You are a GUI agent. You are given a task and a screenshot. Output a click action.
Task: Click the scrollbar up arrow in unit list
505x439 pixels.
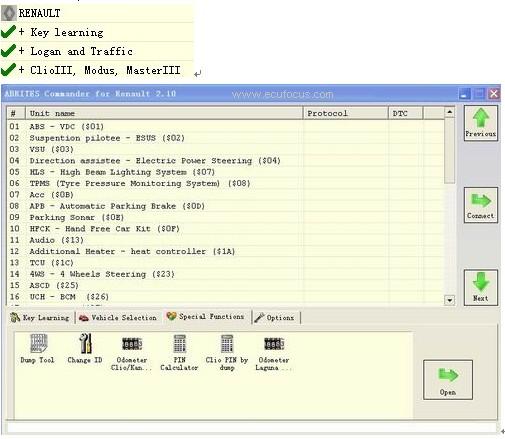[x=450, y=112]
